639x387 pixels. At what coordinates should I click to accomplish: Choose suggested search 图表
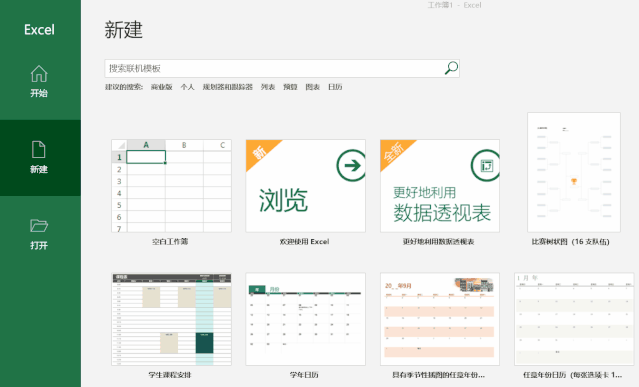(313, 87)
